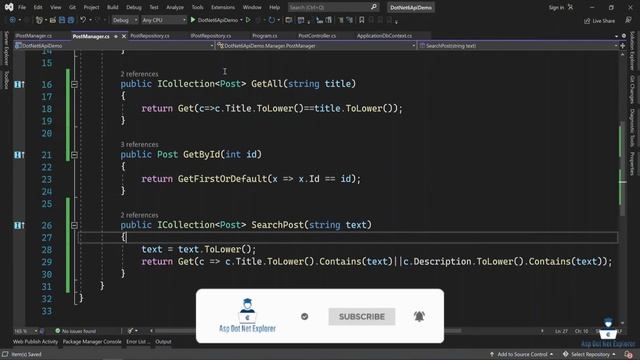Open the Git Changes side panel tab
The height and width of the screenshot is (360, 640).
(x=632, y=89)
